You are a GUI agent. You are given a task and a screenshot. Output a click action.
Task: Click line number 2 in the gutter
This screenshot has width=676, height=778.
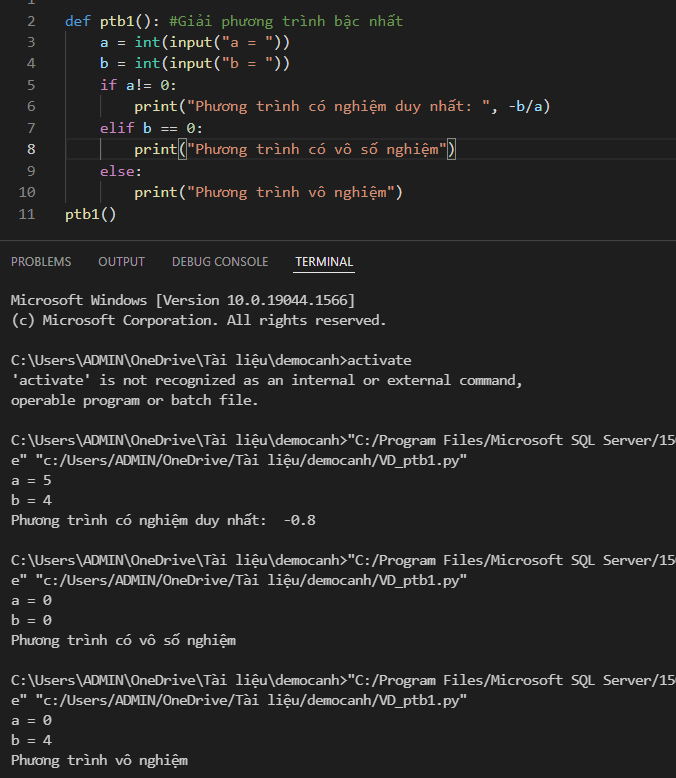[31, 21]
